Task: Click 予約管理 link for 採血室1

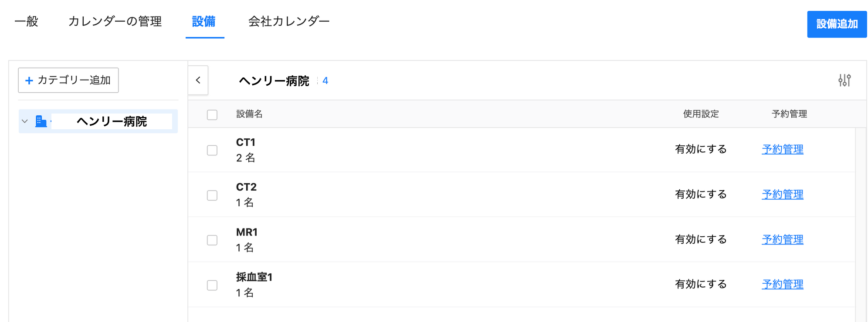Action: [782, 284]
